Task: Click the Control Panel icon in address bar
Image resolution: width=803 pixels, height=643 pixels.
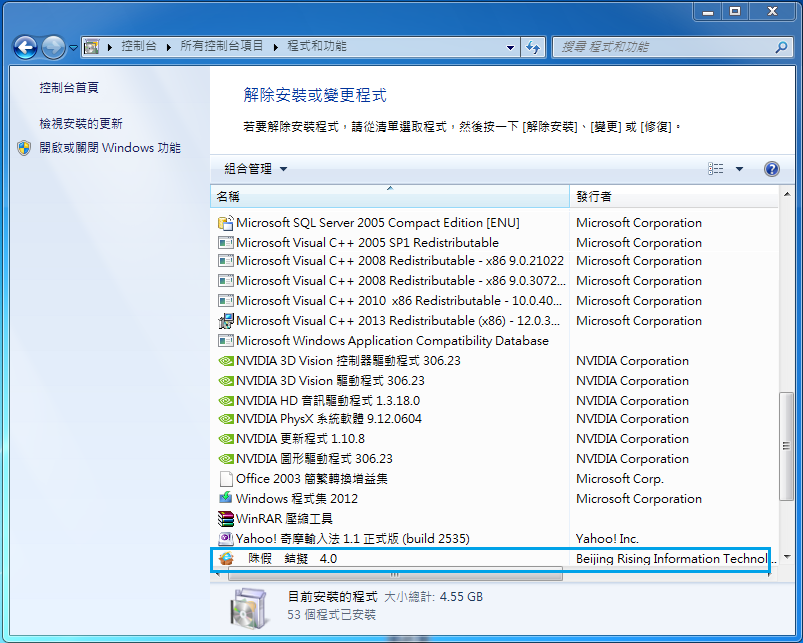Action: click(x=92, y=47)
